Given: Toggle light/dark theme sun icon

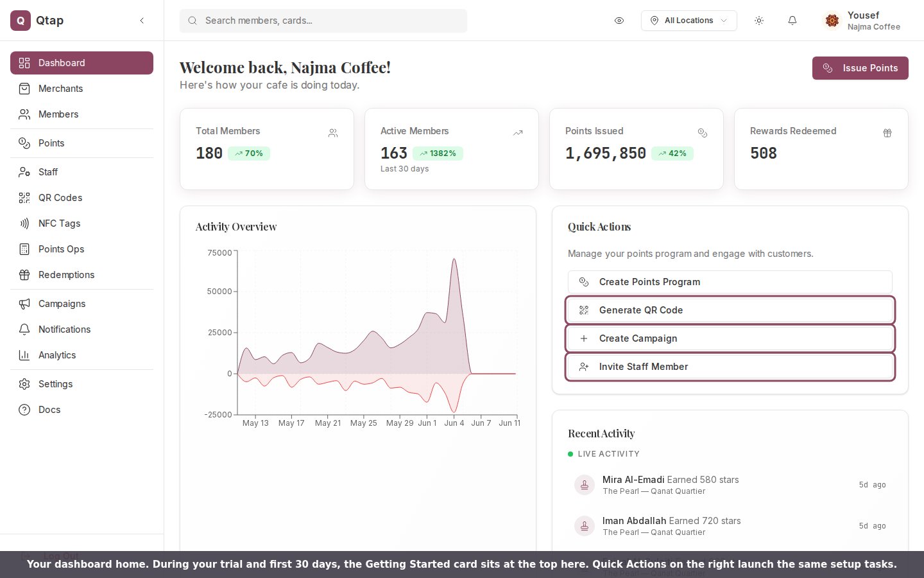Looking at the screenshot, I should coord(759,21).
